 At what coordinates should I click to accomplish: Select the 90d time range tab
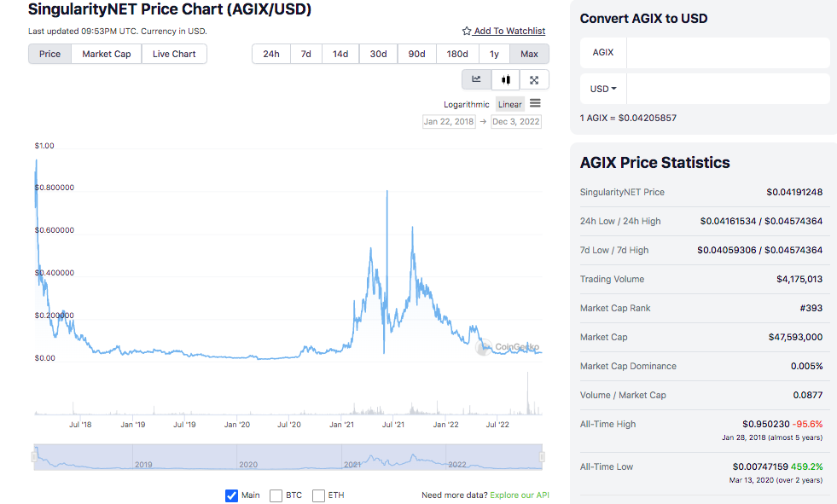[417, 54]
